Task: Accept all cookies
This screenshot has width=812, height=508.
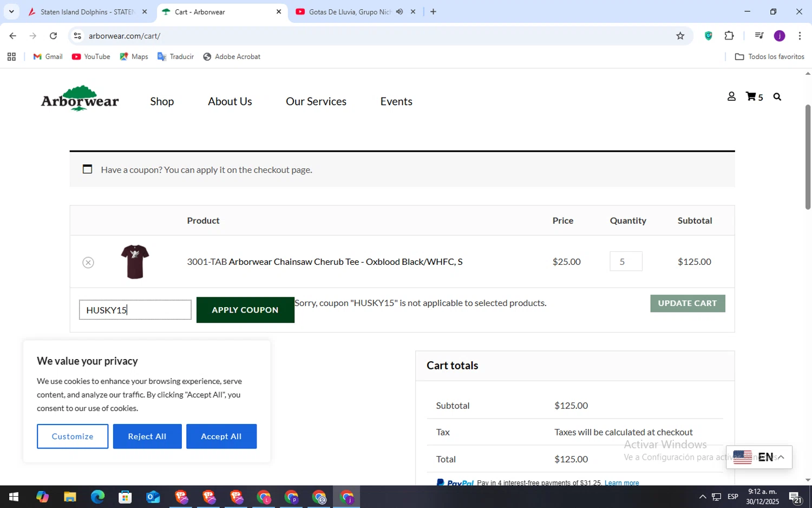Action: click(221, 437)
